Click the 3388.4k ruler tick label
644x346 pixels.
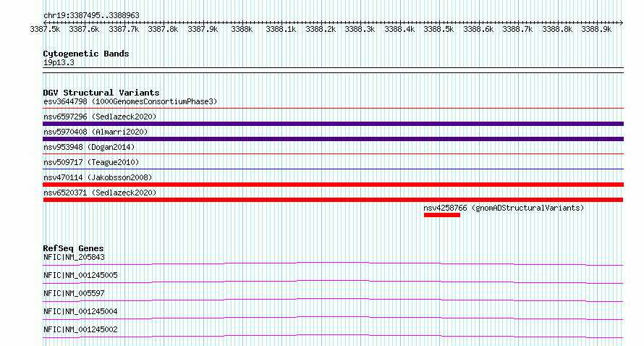pos(399,29)
